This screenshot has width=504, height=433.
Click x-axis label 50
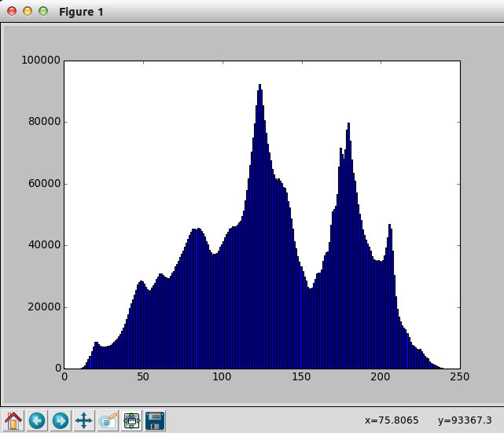143,376
